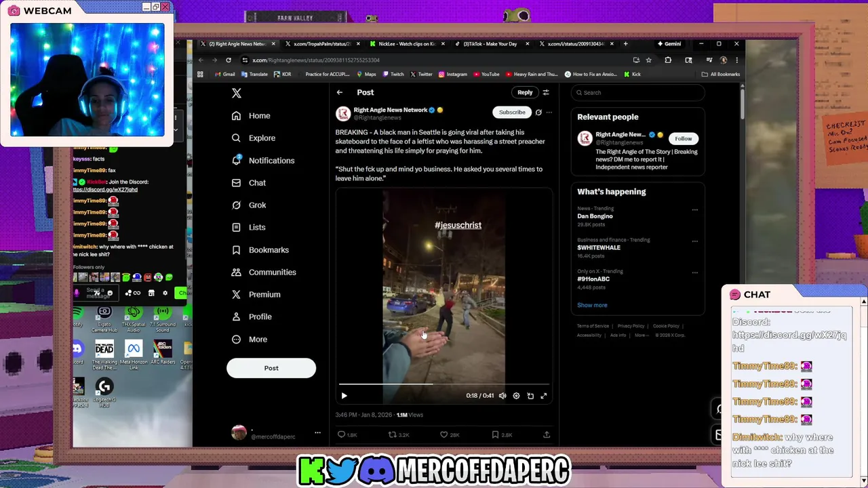Viewport: 868px width, 488px height.
Task: Switch to NickLee Kick clips tab
Action: (407, 44)
